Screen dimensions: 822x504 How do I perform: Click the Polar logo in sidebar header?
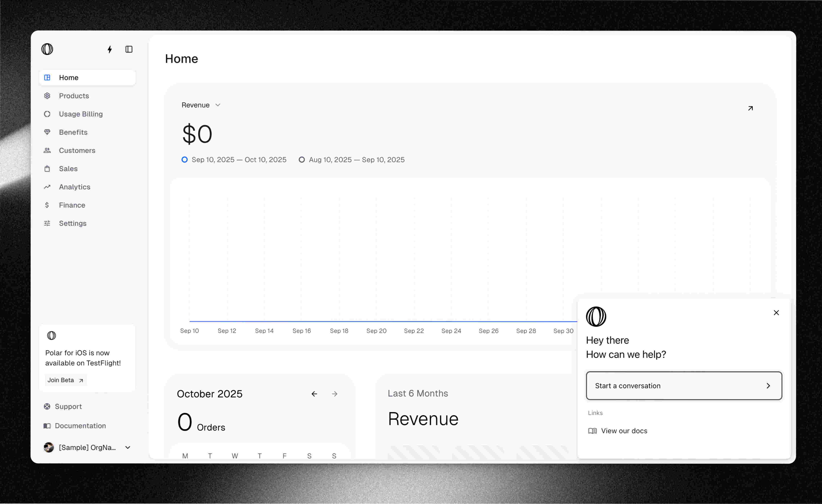click(x=47, y=49)
